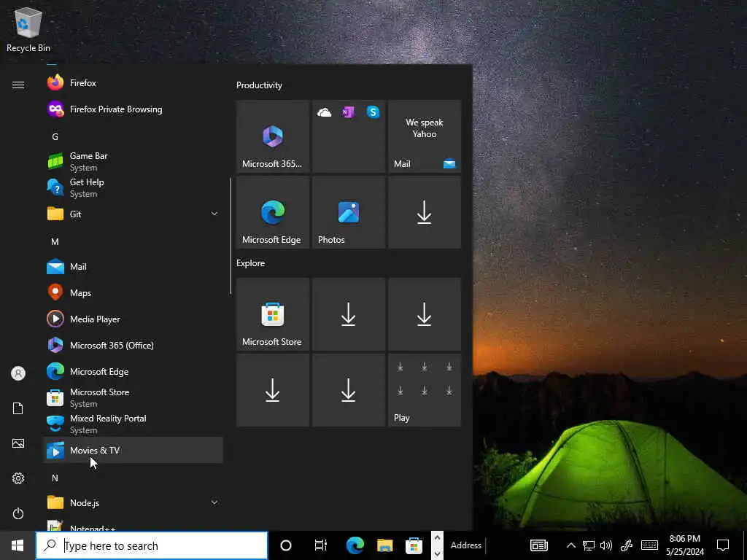Image resolution: width=747 pixels, height=560 pixels.
Task: Launch Movies & TV
Action: (x=133, y=450)
